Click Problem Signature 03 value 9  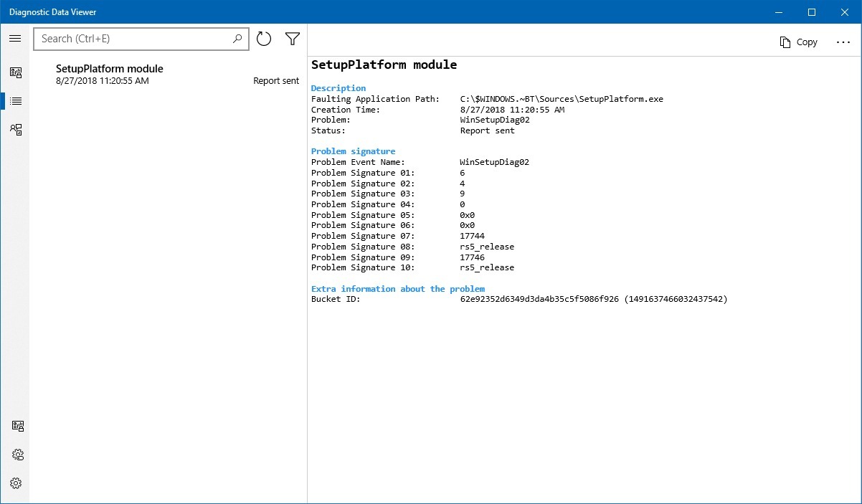click(463, 194)
